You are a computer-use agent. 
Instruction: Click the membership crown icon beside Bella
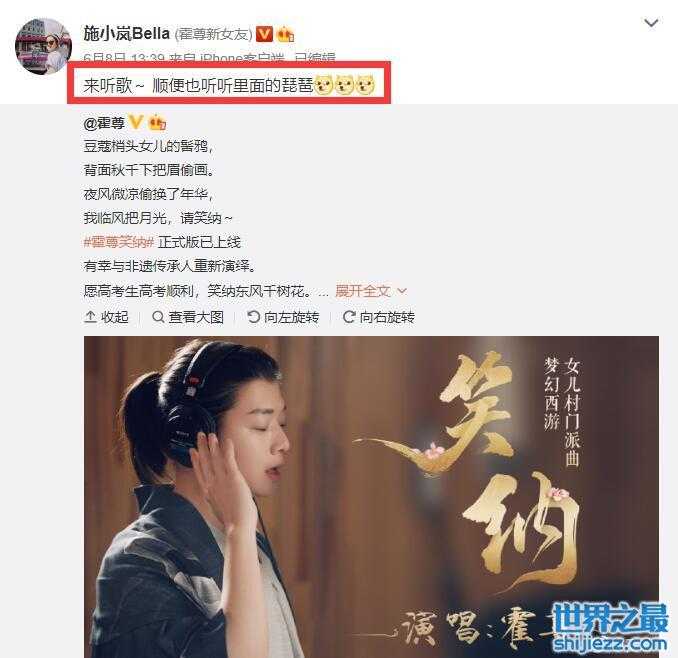pos(285,34)
